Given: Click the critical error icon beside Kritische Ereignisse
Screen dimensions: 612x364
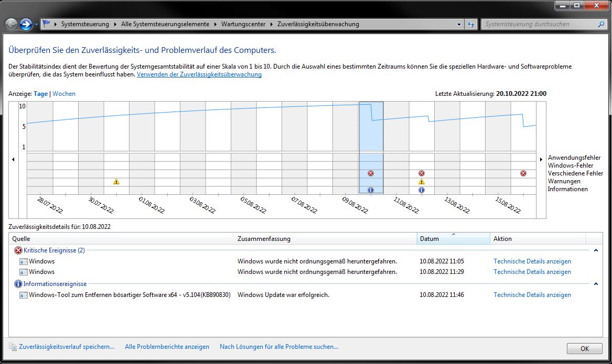Looking at the screenshot, I should click(x=18, y=250).
